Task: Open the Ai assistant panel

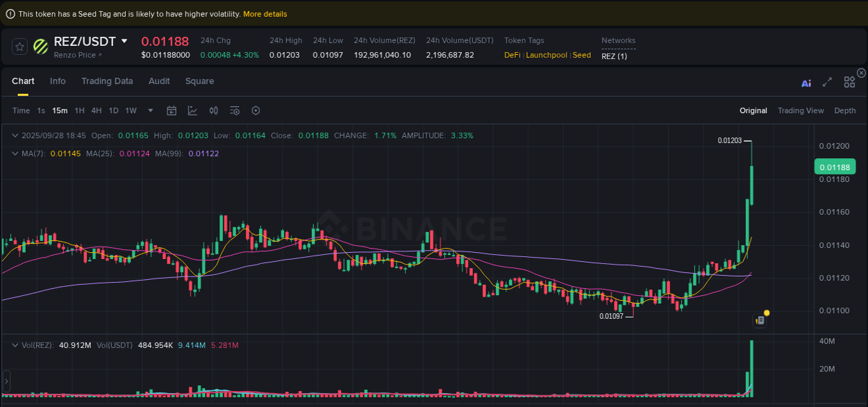Action: pyautogui.click(x=806, y=82)
